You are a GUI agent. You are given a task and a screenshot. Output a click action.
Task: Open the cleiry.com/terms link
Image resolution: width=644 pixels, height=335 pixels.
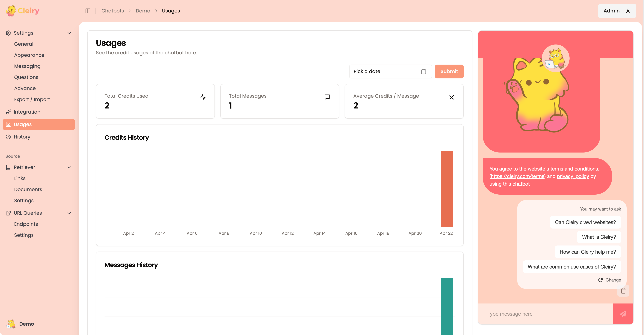(x=517, y=176)
